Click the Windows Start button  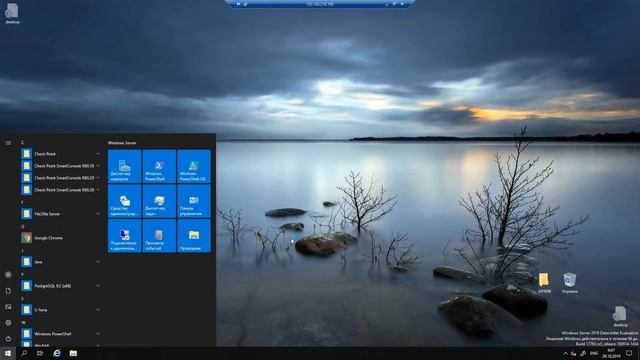click(8, 353)
